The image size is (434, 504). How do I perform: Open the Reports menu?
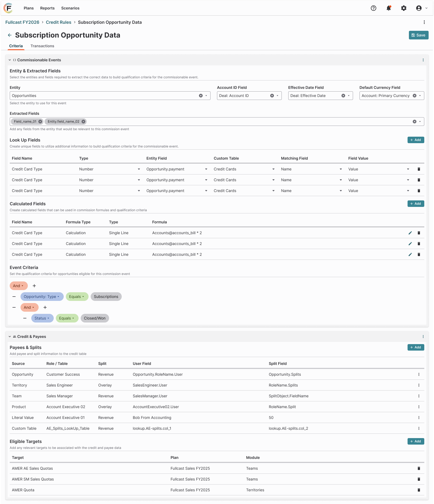click(x=47, y=8)
